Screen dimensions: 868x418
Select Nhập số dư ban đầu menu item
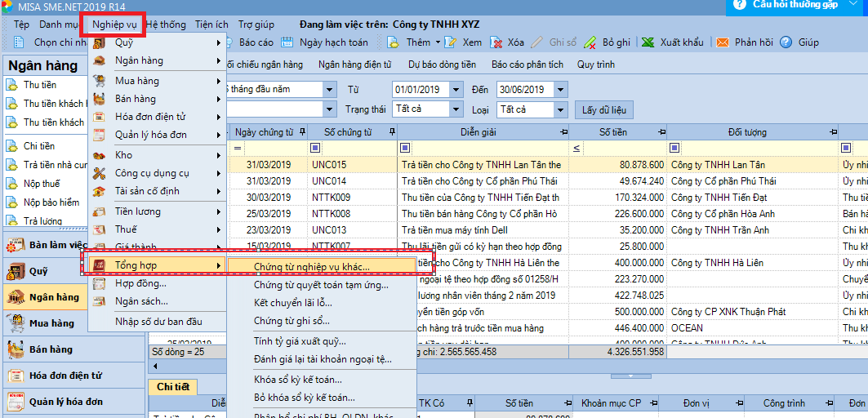click(x=158, y=322)
